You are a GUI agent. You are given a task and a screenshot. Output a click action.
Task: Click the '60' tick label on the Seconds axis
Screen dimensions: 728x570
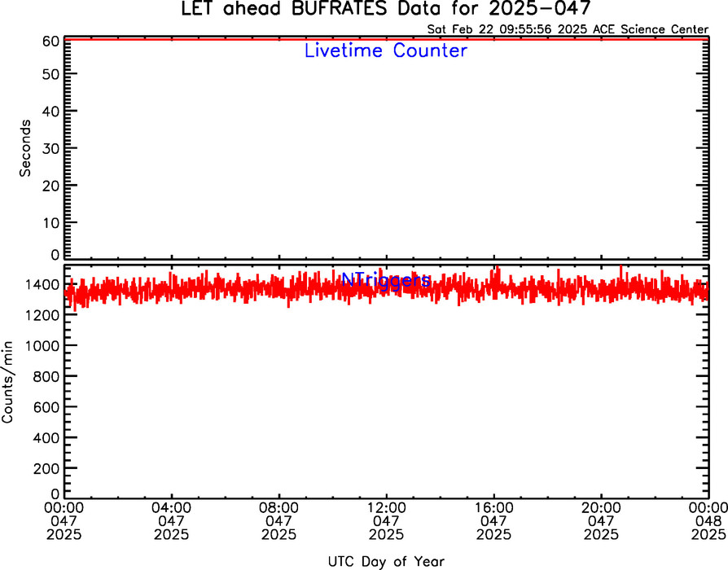point(50,42)
